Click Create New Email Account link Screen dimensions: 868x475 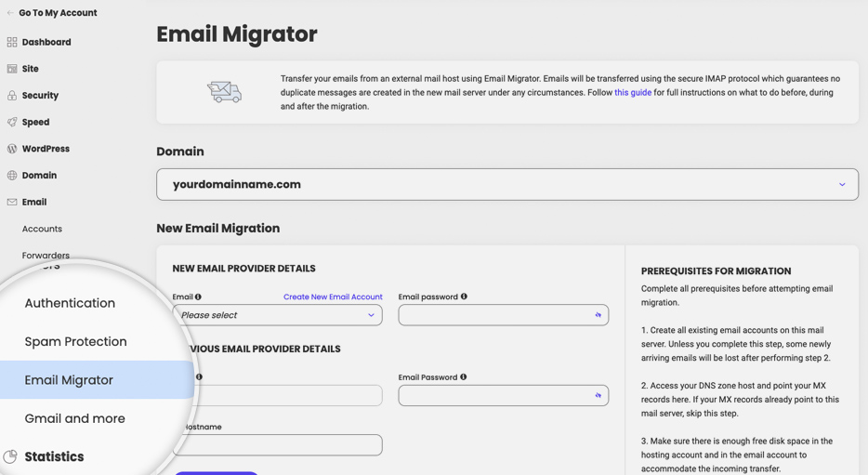[333, 297]
